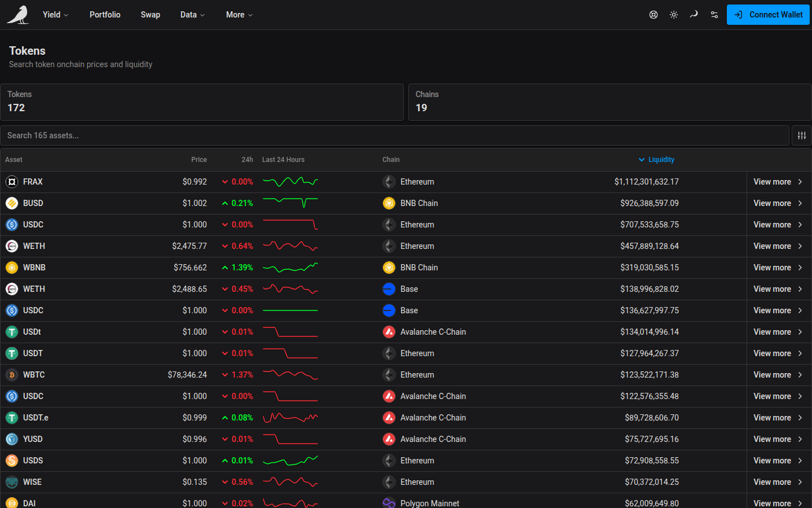Click the Chain column header
Screen dimensions: 812x508
tap(391, 160)
